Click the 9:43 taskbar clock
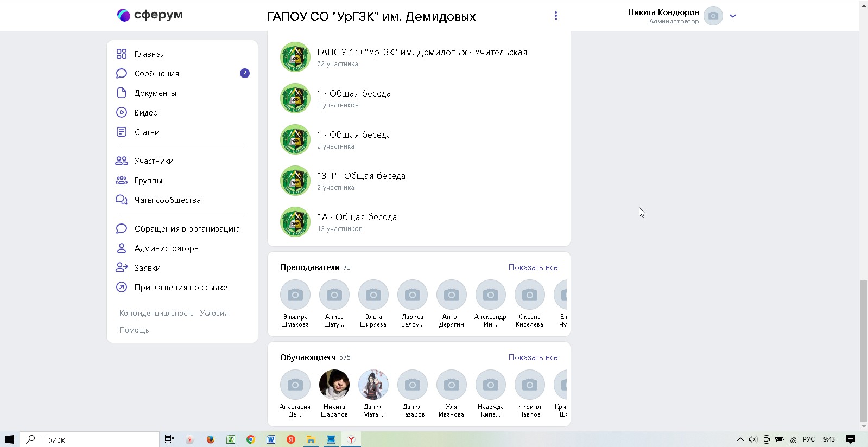 point(829,439)
